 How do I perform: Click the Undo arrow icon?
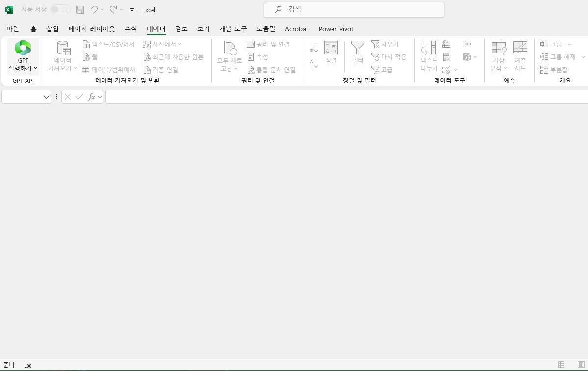coord(94,10)
